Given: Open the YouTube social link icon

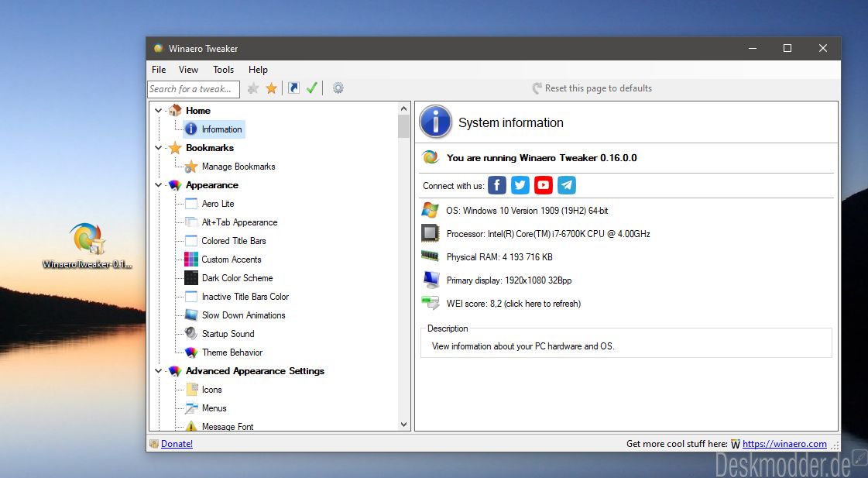Looking at the screenshot, I should pos(544,185).
